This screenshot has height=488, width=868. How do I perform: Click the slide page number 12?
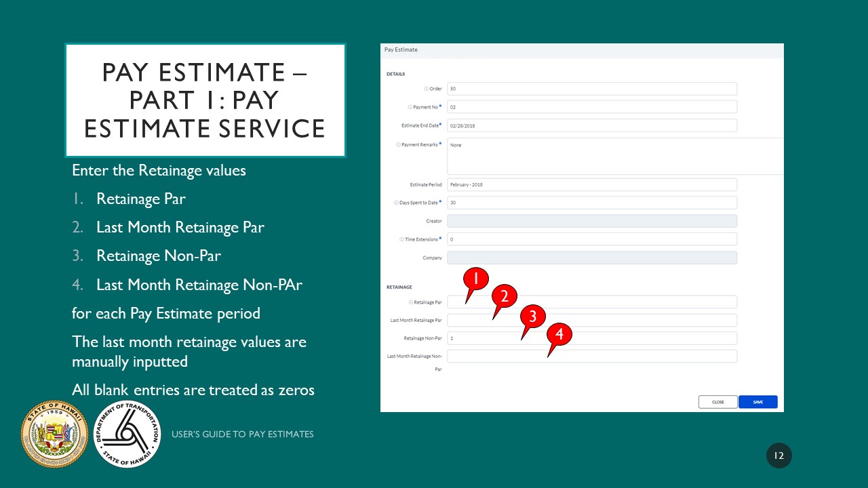pyautogui.click(x=779, y=455)
